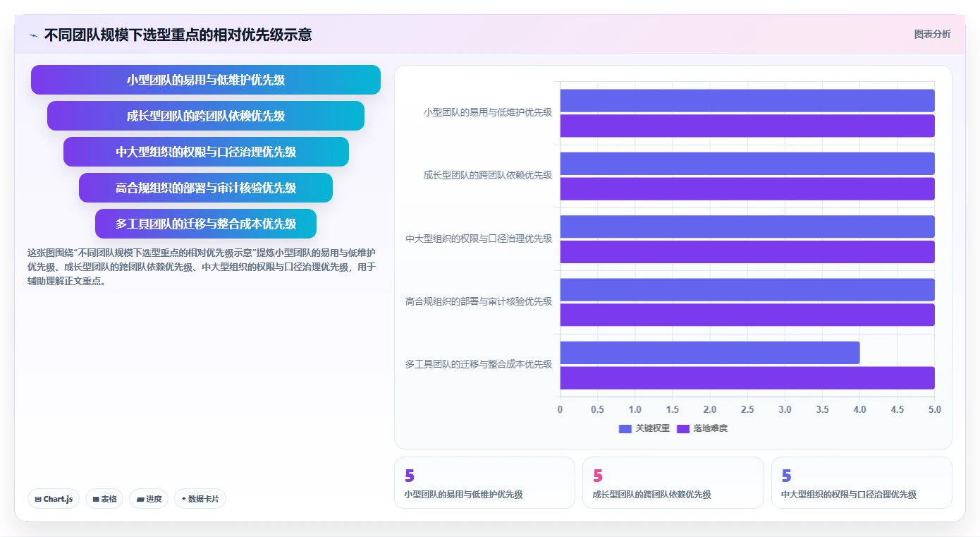This screenshot has height=537, width=980.
Task: Click the chart y-axis label 小型团队的易用与低维护优先级
Action: [488, 112]
